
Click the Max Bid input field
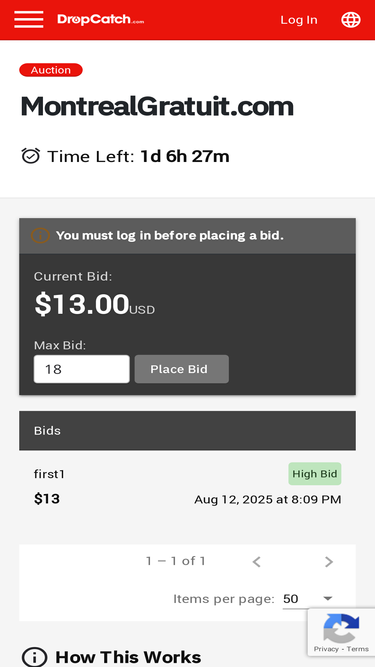point(82,369)
